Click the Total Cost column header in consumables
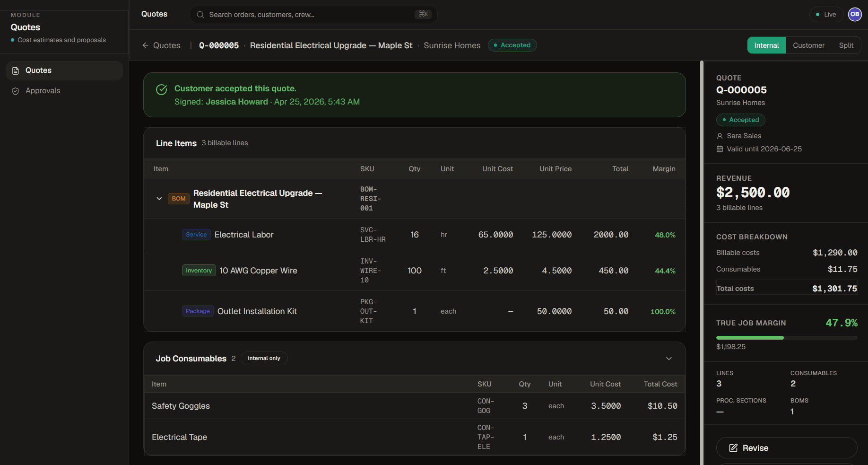 pos(660,384)
